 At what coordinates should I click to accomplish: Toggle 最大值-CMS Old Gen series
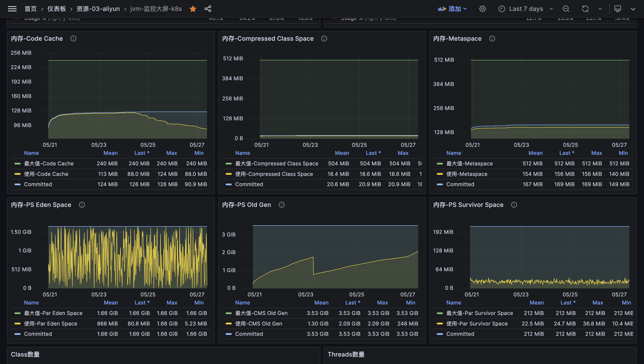pyautogui.click(x=261, y=313)
